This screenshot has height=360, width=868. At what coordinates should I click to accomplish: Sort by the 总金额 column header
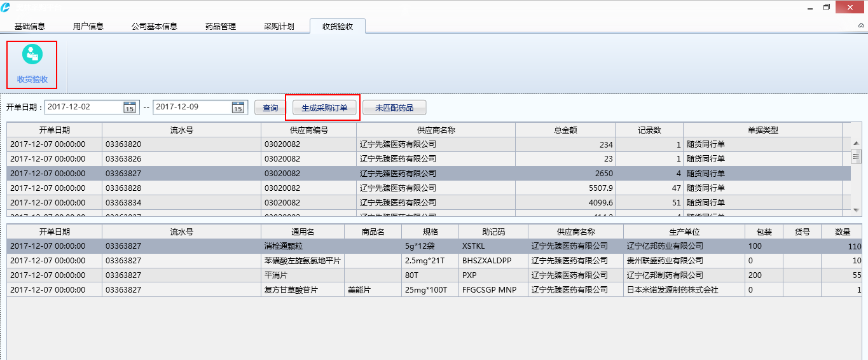(x=565, y=130)
